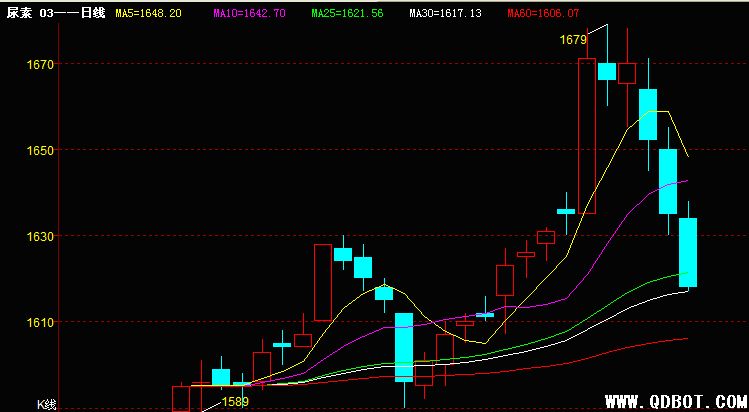
Task: Click the 1650 price axis label
Action: pos(39,150)
